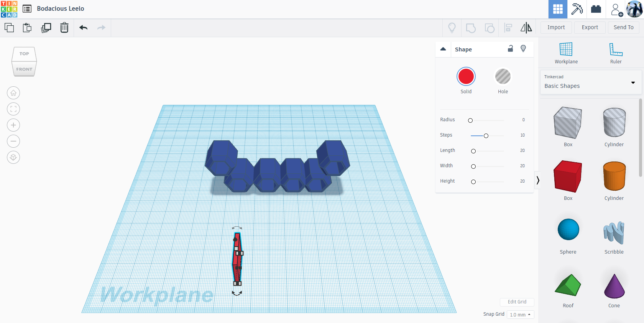Ungroup the selected shapes

coord(490,28)
